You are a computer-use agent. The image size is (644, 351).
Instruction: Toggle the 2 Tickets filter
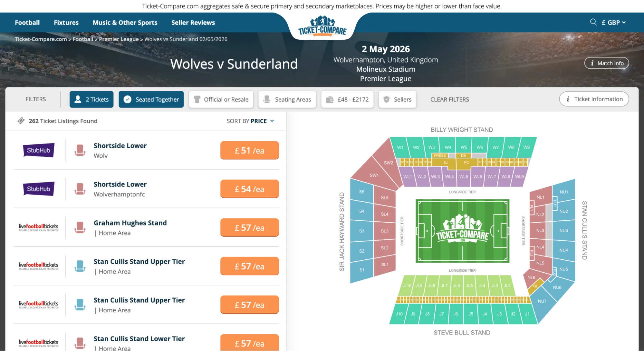91,99
